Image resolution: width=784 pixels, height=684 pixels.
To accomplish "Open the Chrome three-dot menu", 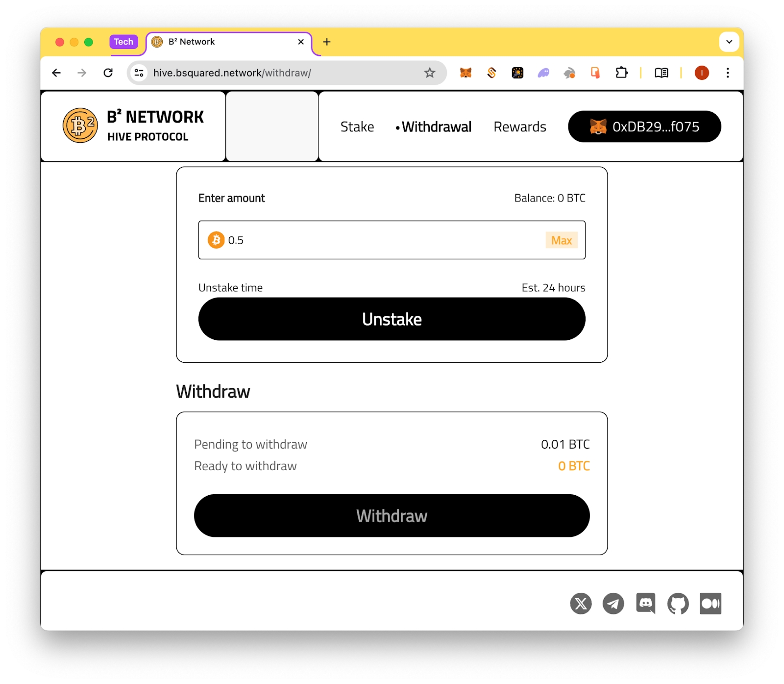I will coord(728,73).
